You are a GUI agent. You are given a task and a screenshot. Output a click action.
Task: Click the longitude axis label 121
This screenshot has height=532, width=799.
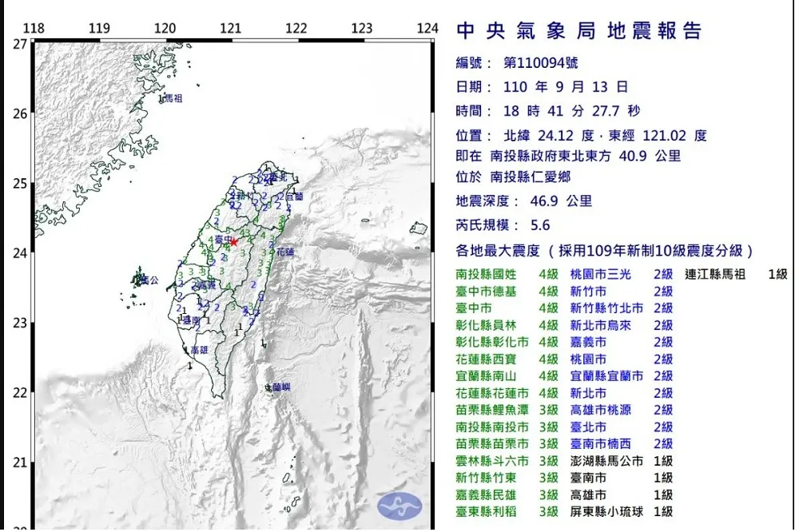pyautogui.click(x=230, y=28)
